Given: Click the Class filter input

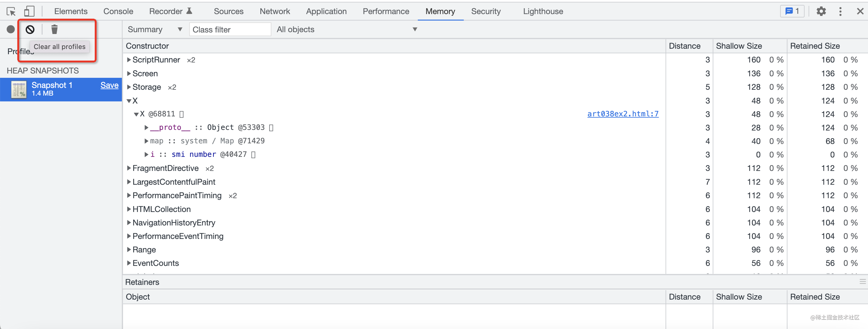Looking at the screenshot, I should point(230,29).
